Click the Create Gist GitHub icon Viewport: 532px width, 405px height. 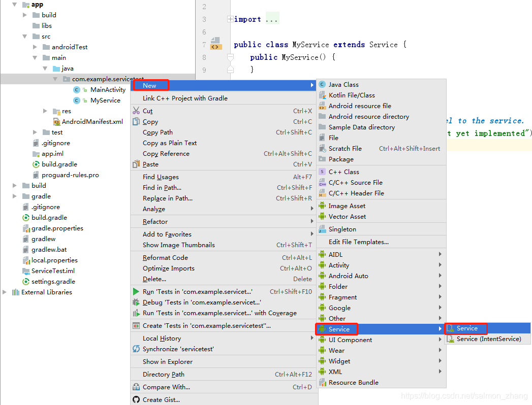[136, 399]
